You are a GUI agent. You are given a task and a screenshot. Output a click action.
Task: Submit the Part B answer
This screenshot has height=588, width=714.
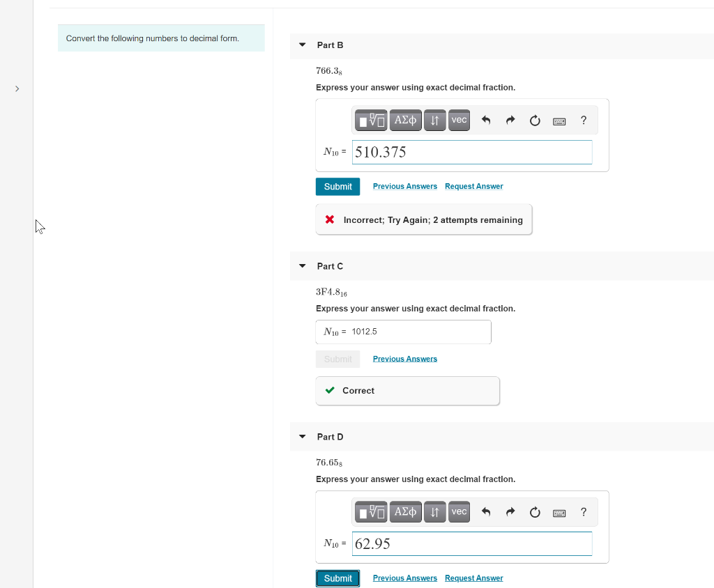click(x=337, y=186)
